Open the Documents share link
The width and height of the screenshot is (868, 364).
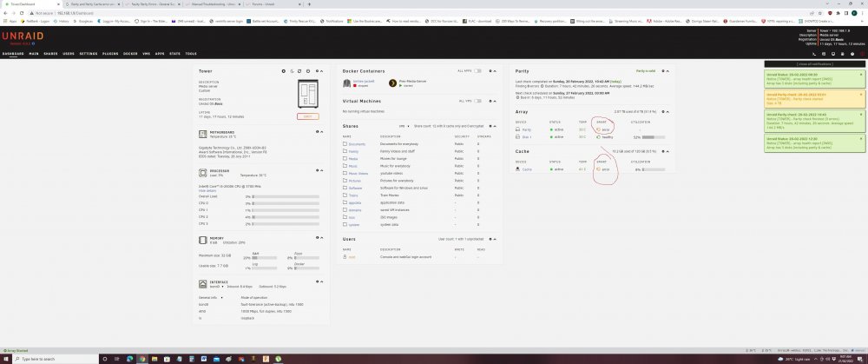357,143
